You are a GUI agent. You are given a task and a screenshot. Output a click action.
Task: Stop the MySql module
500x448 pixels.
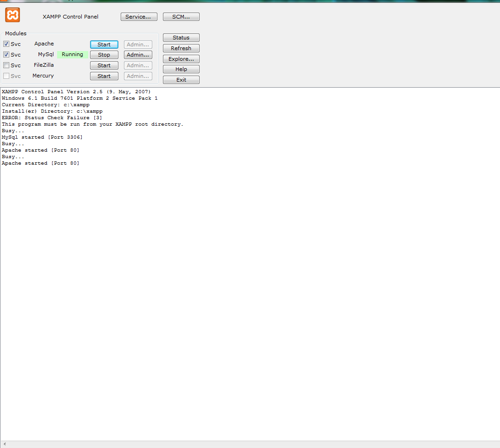(x=104, y=55)
